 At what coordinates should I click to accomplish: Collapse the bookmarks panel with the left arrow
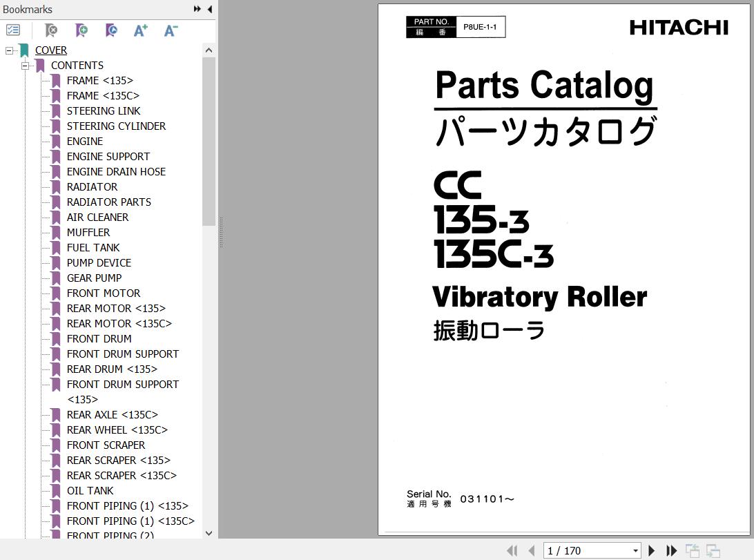210,9
